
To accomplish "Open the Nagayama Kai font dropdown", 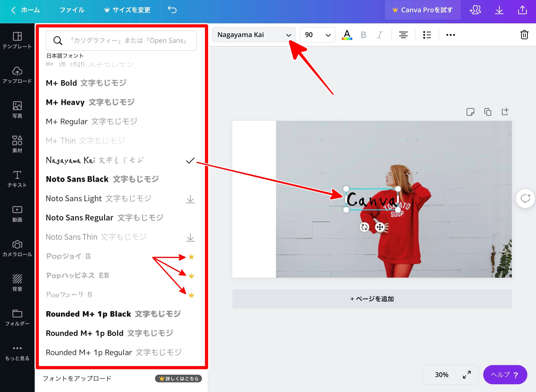I will pos(254,35).
